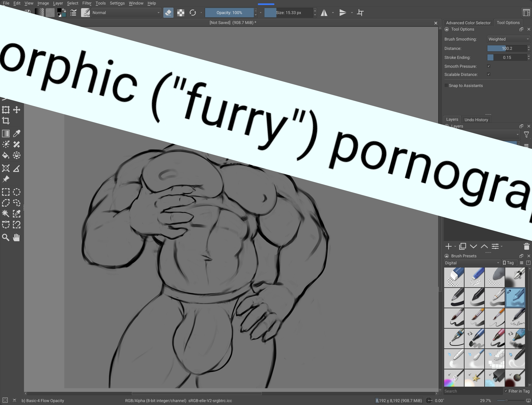Enable Snap to Assistants checkbox
Viewport: 532px width, 405px height.
click(446, 85)
